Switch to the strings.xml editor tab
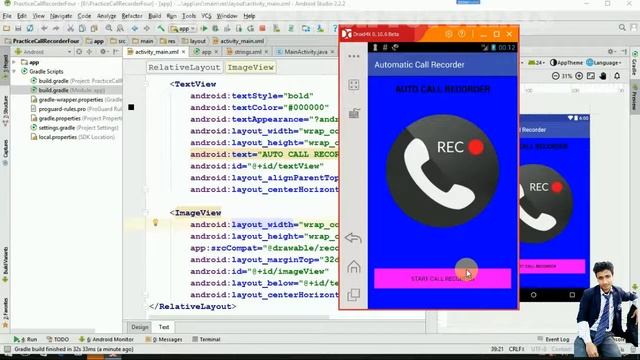640x360 pixels. [x=248, y=52]
